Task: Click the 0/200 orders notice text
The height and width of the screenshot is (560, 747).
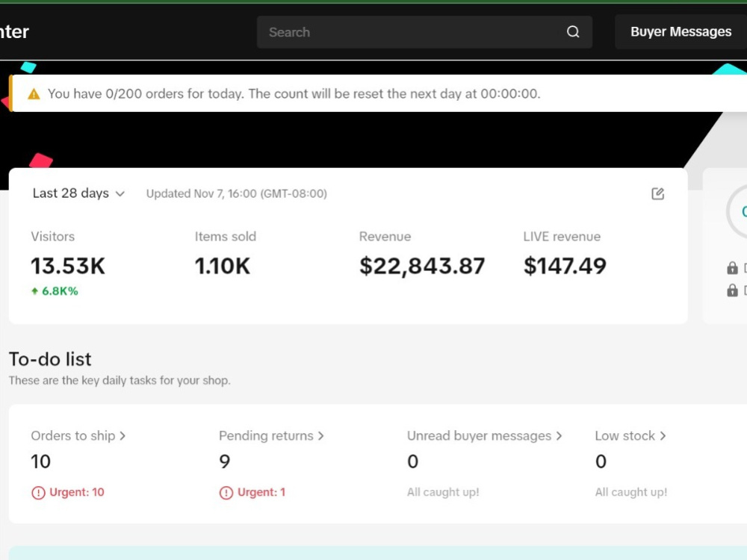Action: (294, 94)
